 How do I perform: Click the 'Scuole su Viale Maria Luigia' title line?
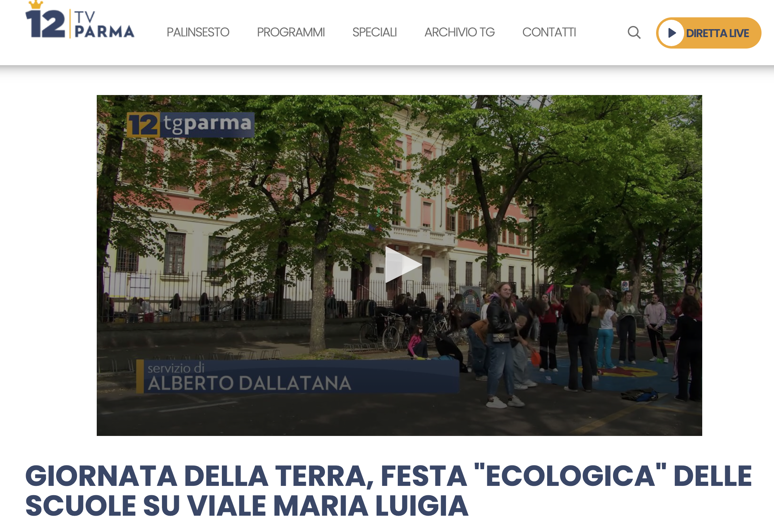click(x=247, y=506)
